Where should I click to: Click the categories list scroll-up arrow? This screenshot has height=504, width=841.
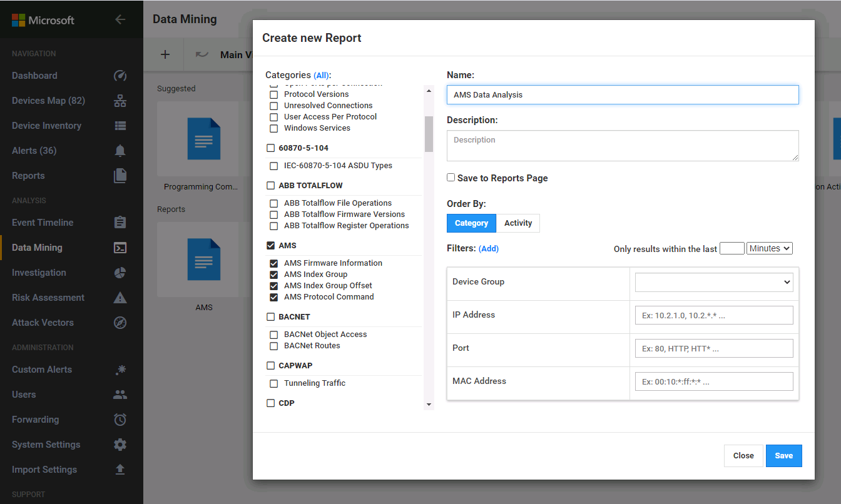429,91
